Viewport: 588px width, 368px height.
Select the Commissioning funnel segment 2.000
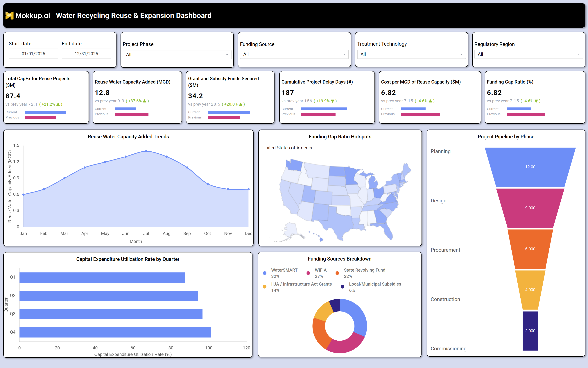pos(530,331)
